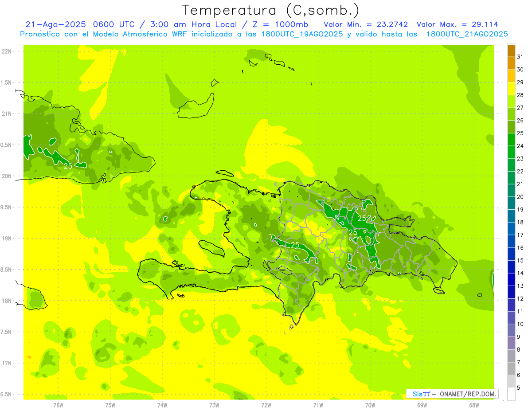Click the '0600 UTC' time text
This screenshot has width=532, height=411.
click(113, 24)
